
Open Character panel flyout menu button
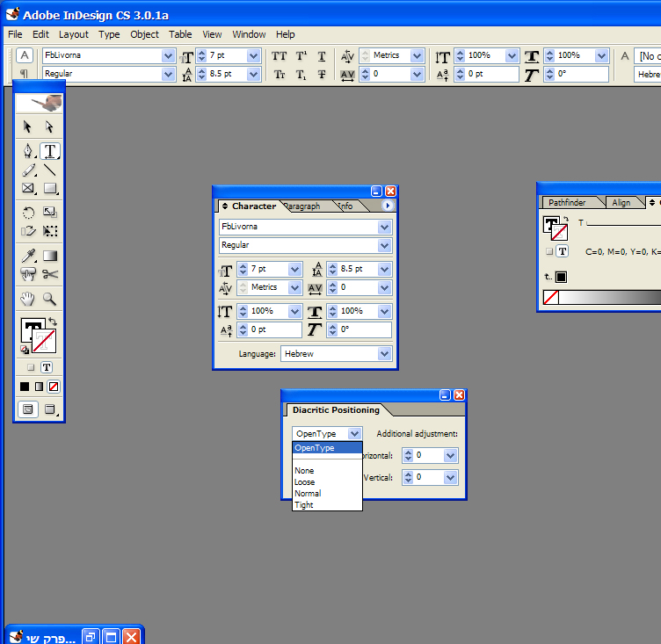(387, 206)
